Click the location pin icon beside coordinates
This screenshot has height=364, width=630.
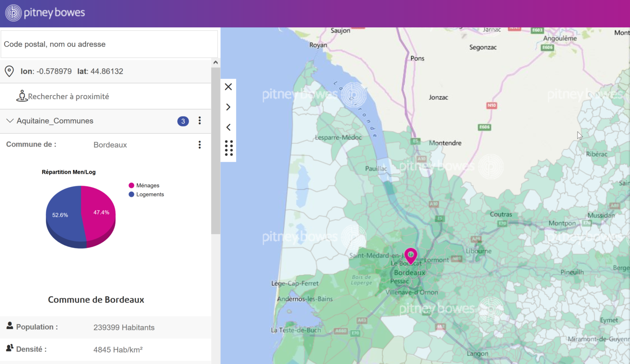[9, 71]
